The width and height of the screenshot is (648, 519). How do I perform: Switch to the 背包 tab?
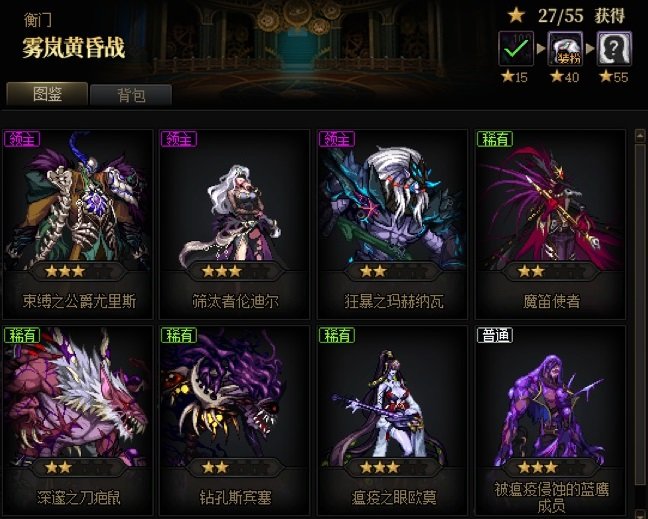click(x=131, y=95)
